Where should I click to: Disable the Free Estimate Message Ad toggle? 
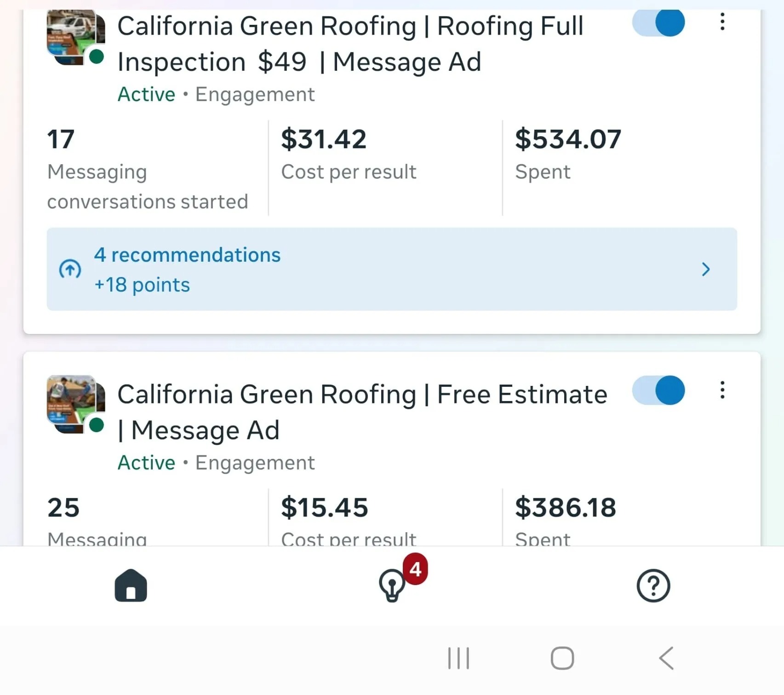pos(658,390)
